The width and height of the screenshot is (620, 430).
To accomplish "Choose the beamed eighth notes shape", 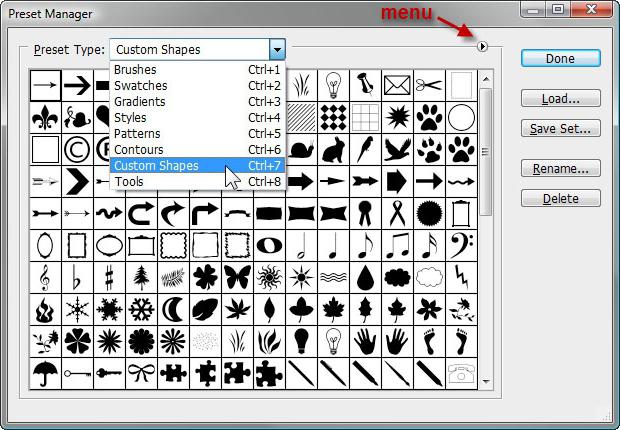I will (x=397, y=246).
